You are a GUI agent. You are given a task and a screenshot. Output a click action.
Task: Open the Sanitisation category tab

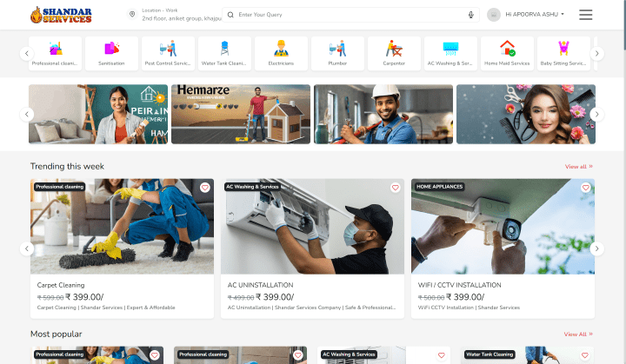111,49
